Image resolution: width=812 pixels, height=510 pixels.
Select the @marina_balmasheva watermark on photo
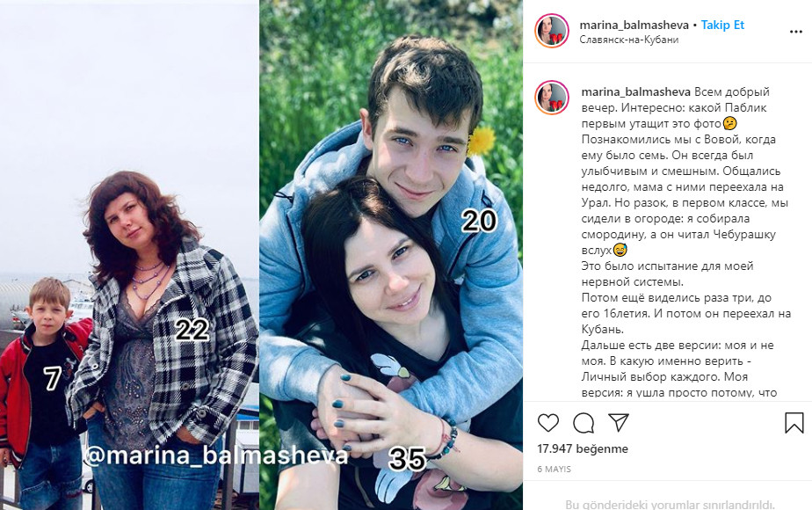pos(215,455)
